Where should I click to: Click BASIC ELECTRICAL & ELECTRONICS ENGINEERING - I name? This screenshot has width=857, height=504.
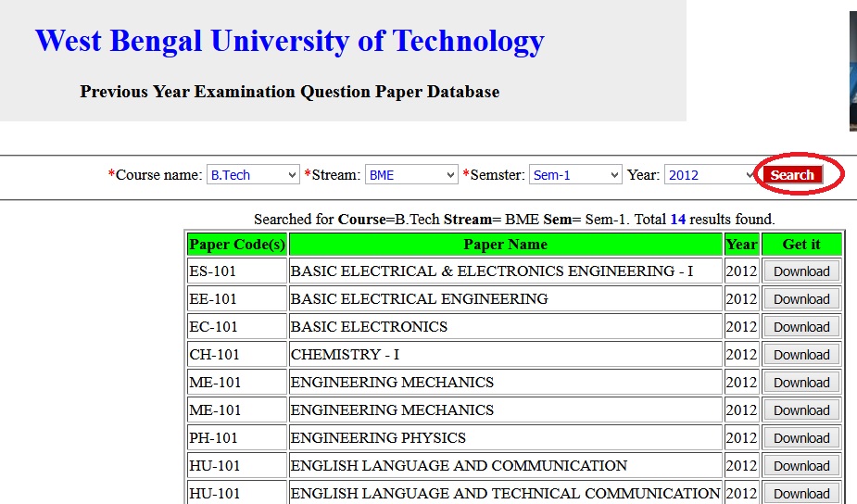pos(492,271)
